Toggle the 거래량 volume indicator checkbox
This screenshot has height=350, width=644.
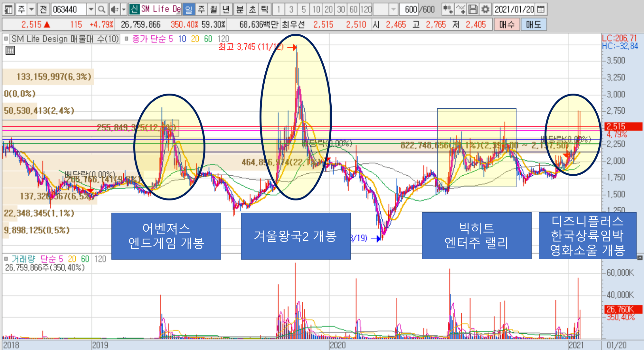(x=6, y=259)
